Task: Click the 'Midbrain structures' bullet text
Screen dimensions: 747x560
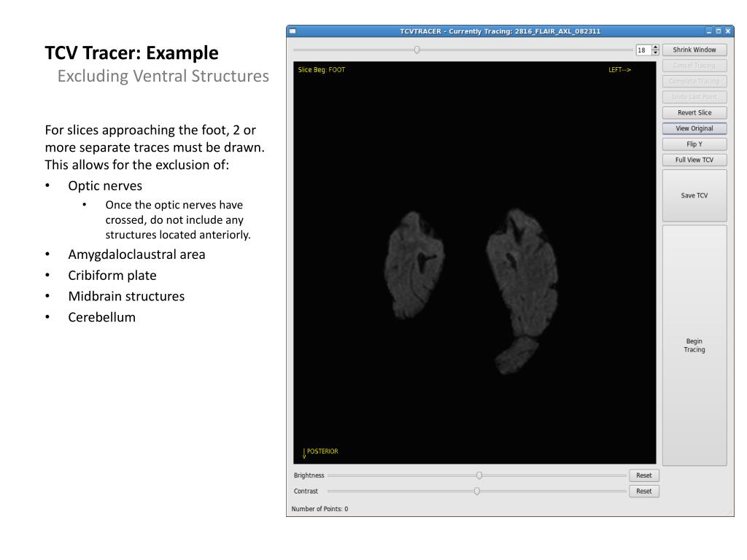Action: 126,296
